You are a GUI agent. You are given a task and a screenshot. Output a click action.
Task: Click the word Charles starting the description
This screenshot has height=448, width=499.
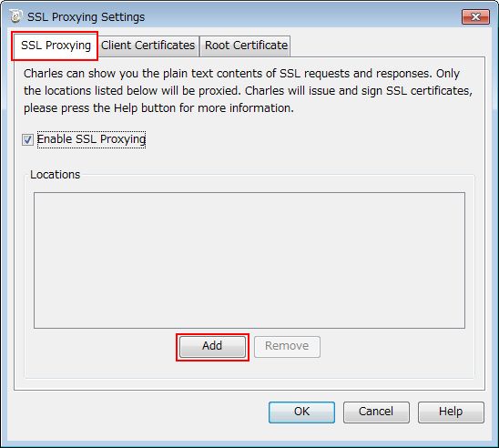[x=44, y=74]
